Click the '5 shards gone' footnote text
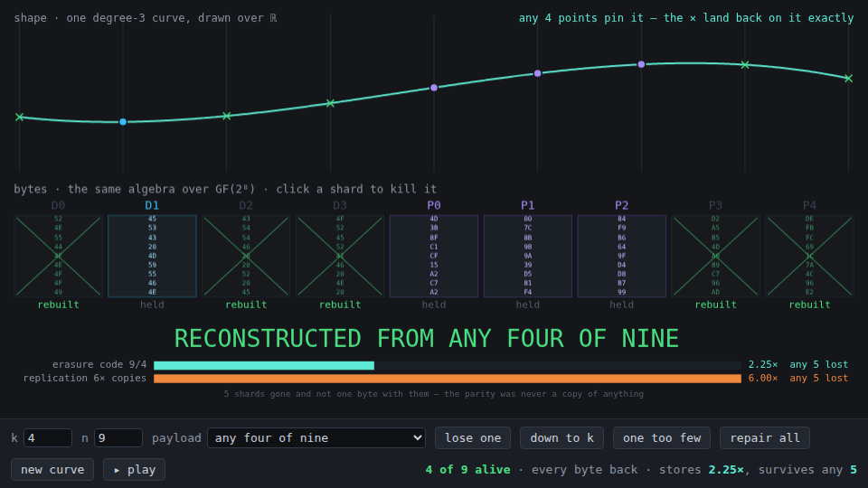 [x=433, y=394]
